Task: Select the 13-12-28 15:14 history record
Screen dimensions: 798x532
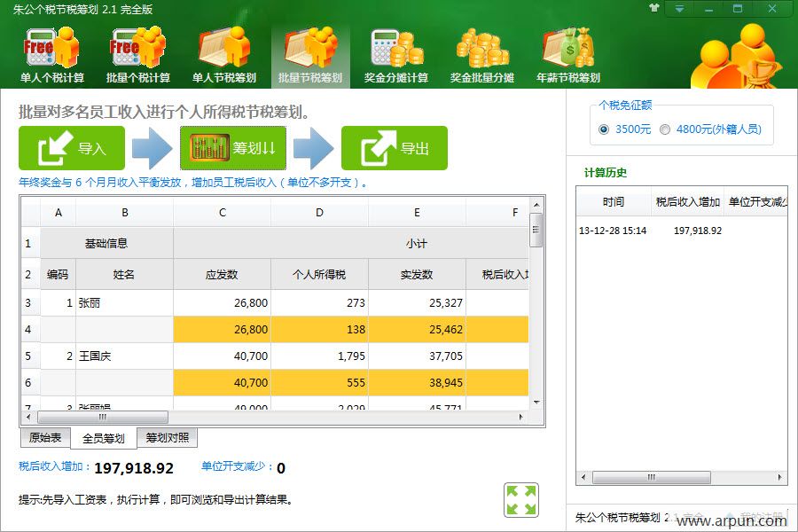Action: [613, 231]
